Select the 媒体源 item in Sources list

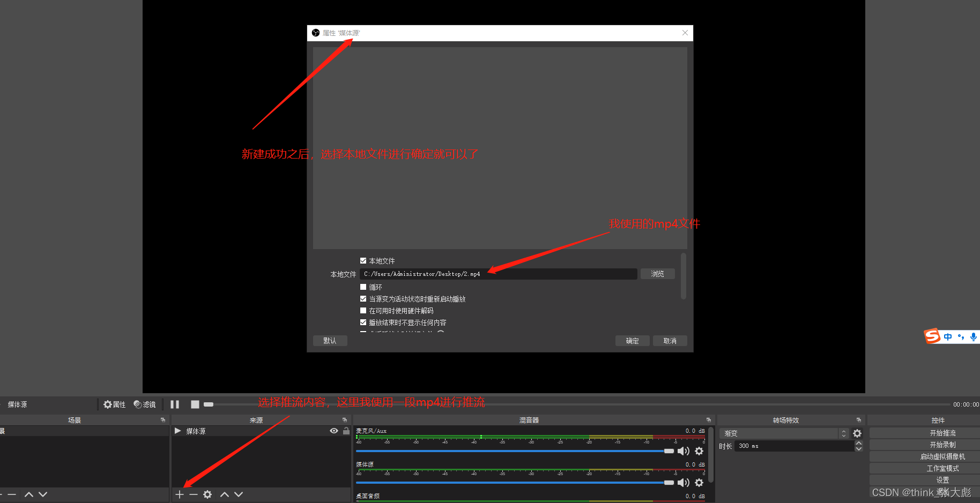click(x=261, y=431)
